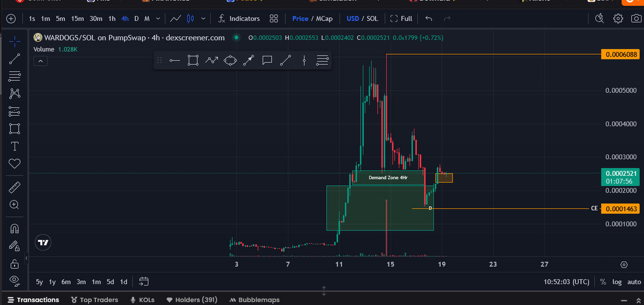Toggle hide all drawings eye icon

tap(14, 280)
